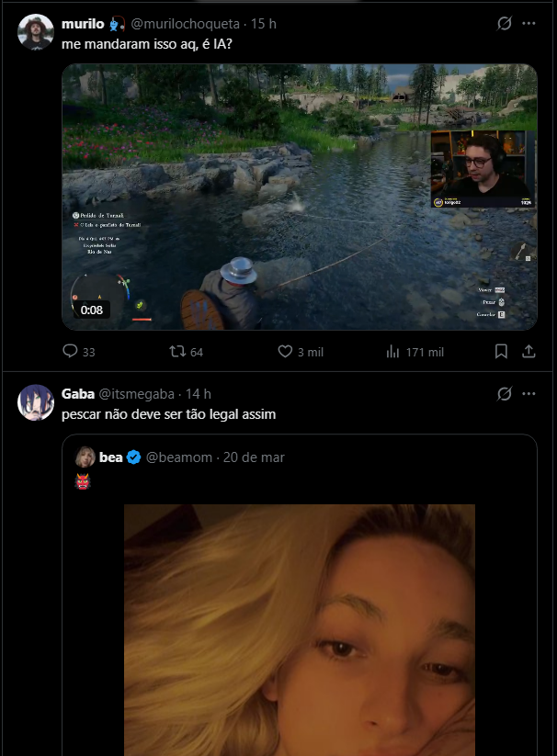The image size is (557, 756).
Task: Bookmark murilo's tweet
Action: coord(501,352)
